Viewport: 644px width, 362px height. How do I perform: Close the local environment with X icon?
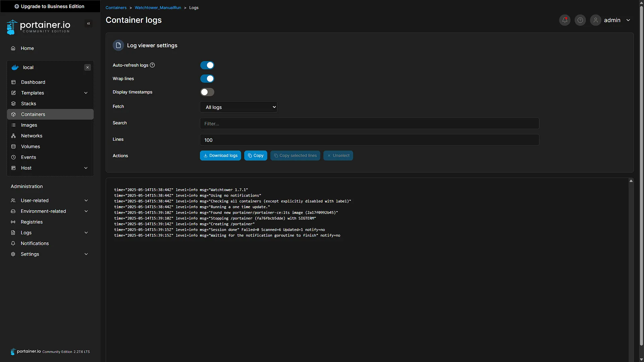pos(88,67)
